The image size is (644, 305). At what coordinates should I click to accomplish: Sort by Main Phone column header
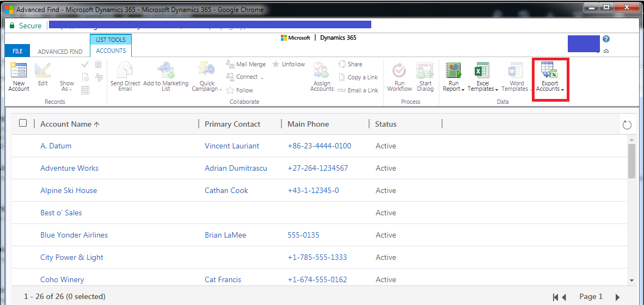click(308, 124)
